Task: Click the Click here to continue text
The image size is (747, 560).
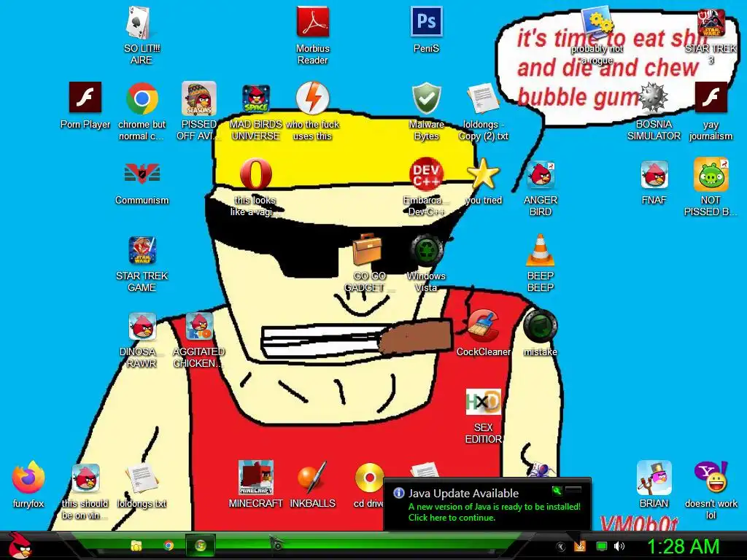Action: coord(452,518)
